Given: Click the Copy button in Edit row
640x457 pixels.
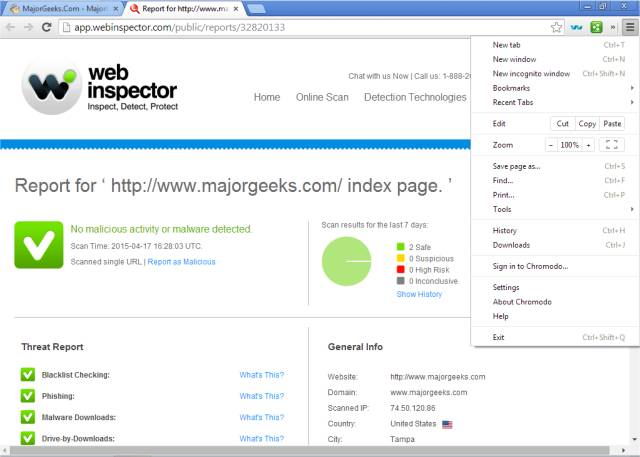Looking at the screenshot, I should tap(587, 123).
